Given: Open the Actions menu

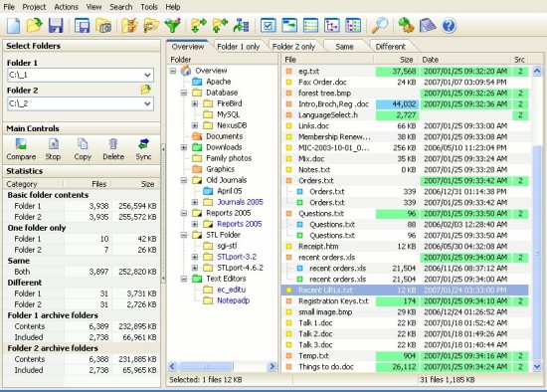Looking at the screenshot, I should click(67, 7).
